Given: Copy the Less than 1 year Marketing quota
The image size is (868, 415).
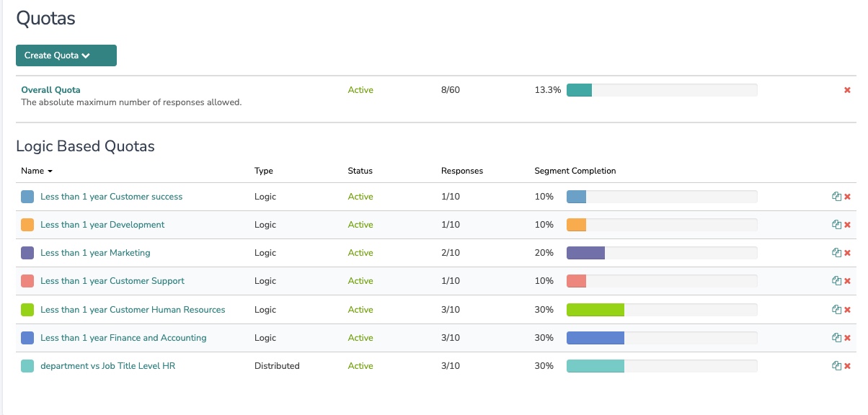Looking at the screenshot, I should [x=836, y=253].
